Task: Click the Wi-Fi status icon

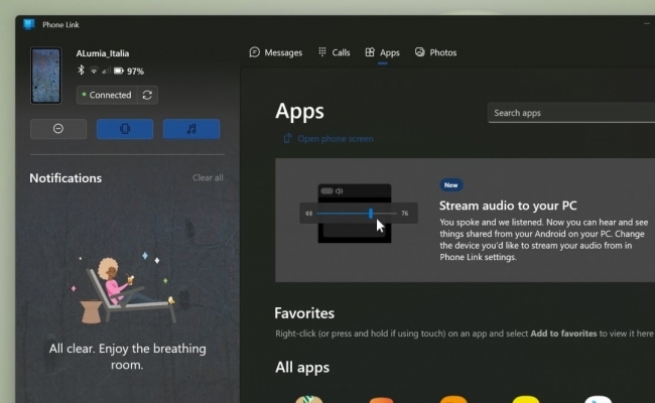Action: pyautogui.click(x=94, y=71)
